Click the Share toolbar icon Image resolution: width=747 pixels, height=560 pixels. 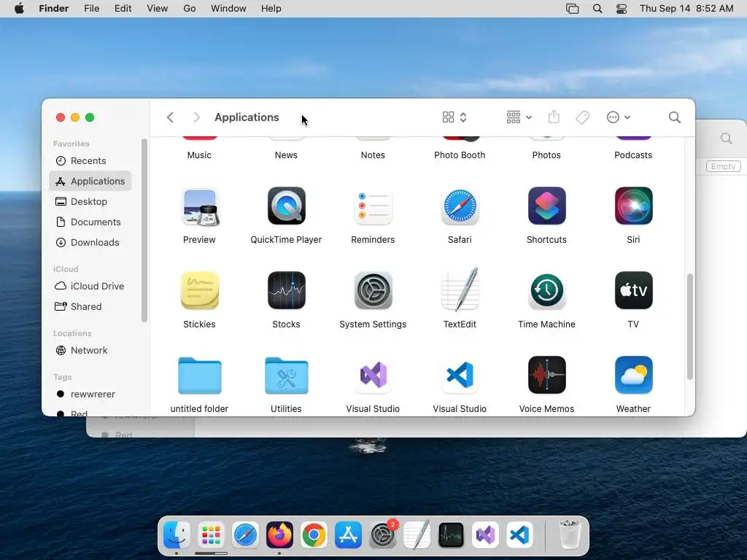[554, 117]
